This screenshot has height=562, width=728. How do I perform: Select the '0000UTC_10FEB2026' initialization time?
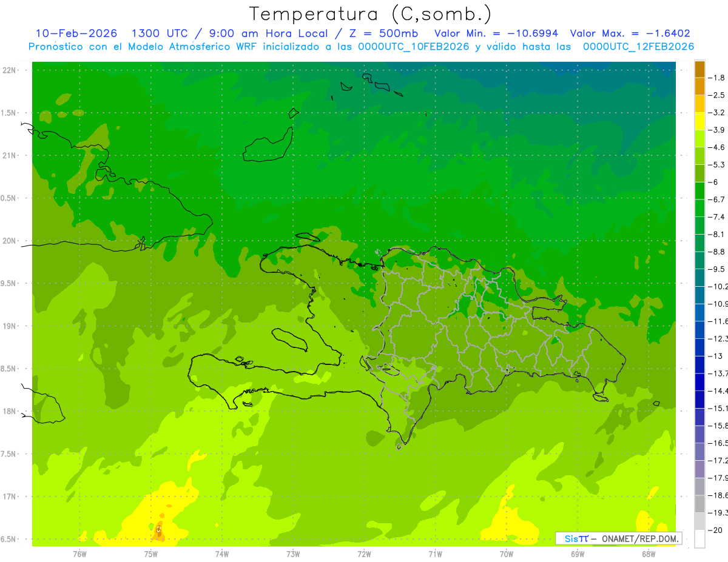[414, 47]
